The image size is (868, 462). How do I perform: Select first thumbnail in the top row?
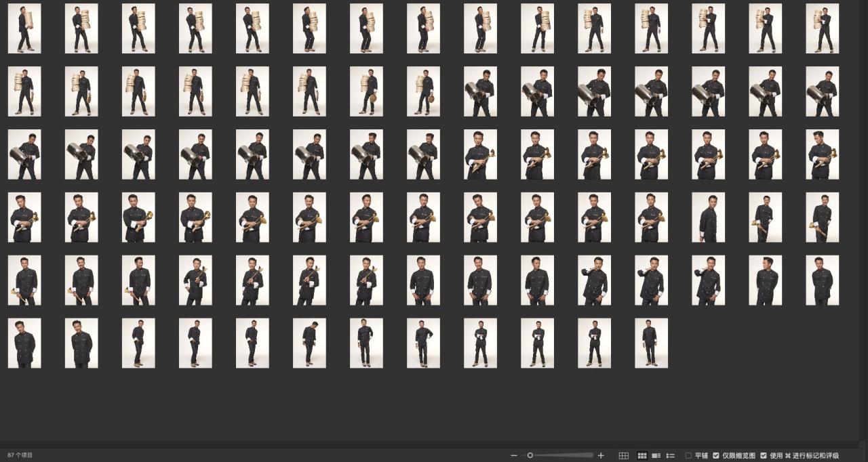pyautogui.click(x=24, y=28)
